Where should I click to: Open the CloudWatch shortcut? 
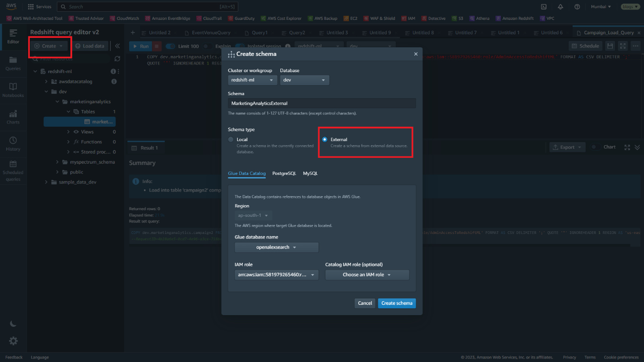125,18
